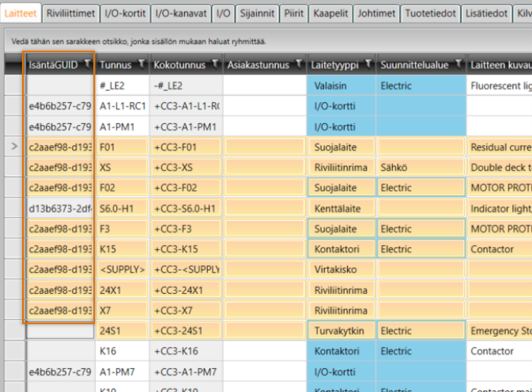Open filter icon on Asiakastunnus column

coord(299,64)
